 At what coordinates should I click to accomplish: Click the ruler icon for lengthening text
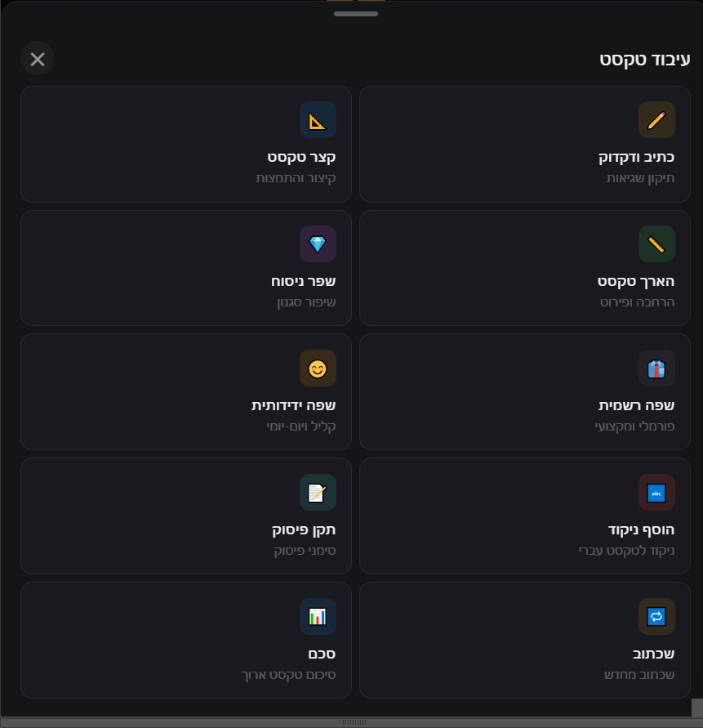coord(656,244)
